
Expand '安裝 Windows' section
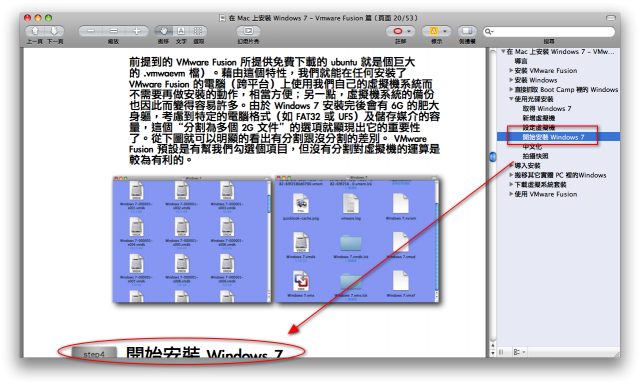click(511, 80)
